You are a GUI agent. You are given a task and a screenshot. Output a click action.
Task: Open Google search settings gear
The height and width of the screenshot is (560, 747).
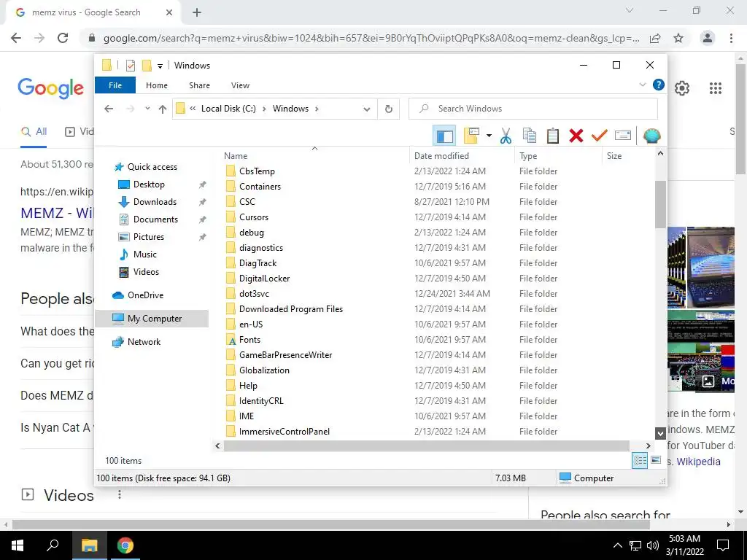pyautogui.click(x=682, y=88)
